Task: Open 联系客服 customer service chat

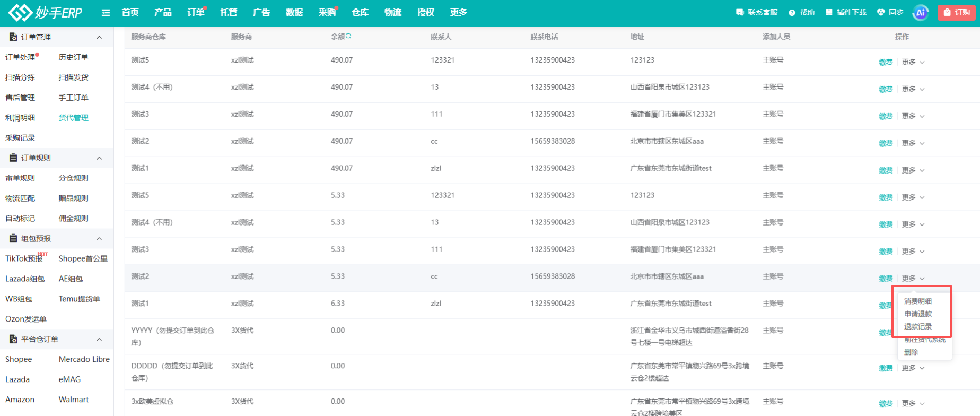Action: click(757, 12)
